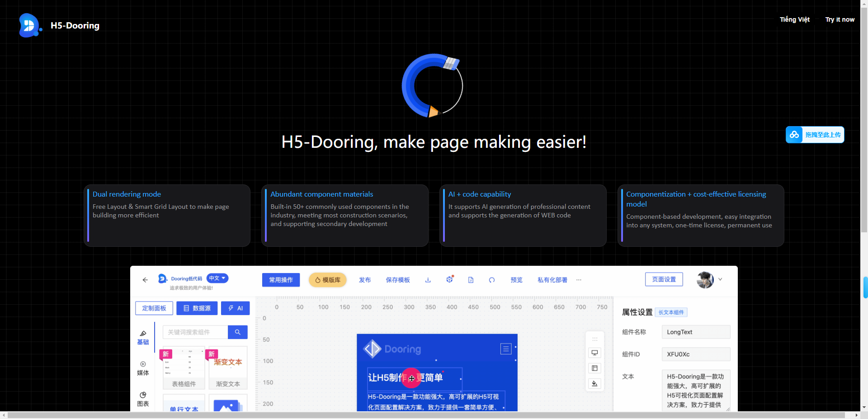The image size is (868, 419).
Task: Click the back arrow in the editor header
Action: pyautogui.click(x=145, y=280)
